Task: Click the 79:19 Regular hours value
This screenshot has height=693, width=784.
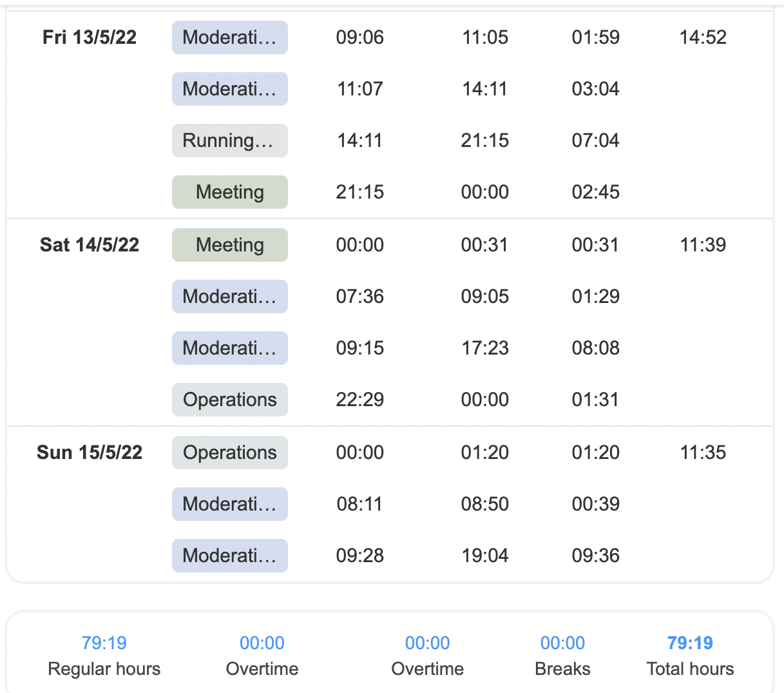Action: pyautogui.click(x=104, y=643)
